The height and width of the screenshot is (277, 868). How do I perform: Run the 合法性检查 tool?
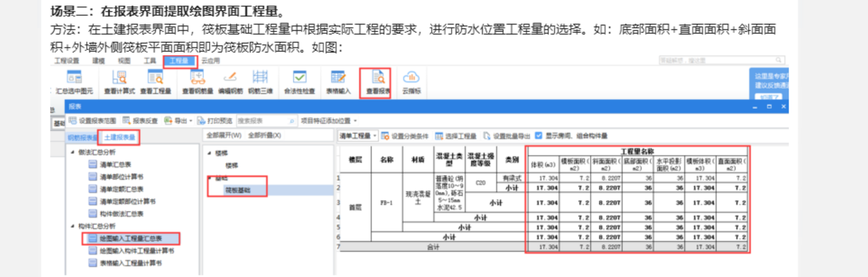(299, 82)
